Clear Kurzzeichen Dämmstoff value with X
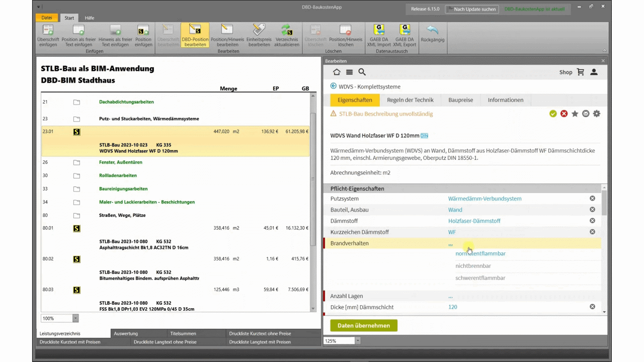Image resolution: width=644 pixels, height=362 pixels. (x=592, y=232)
